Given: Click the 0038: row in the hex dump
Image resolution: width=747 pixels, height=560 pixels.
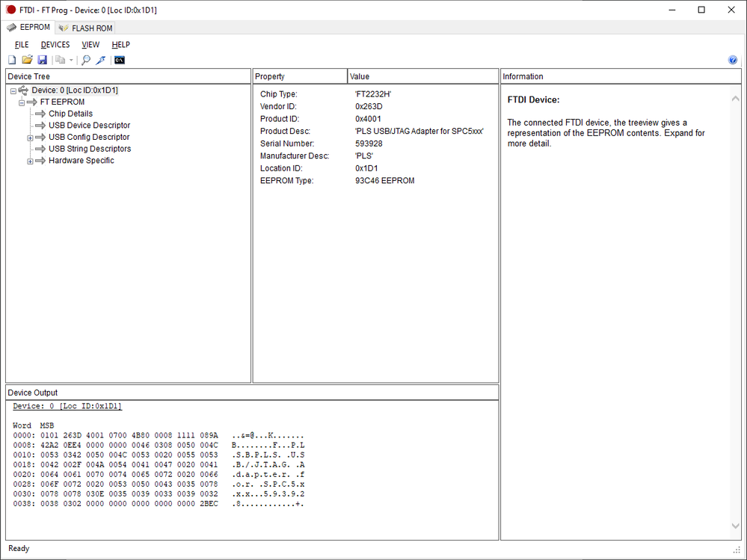Looking at the screenshot, I should coord(159,504).
